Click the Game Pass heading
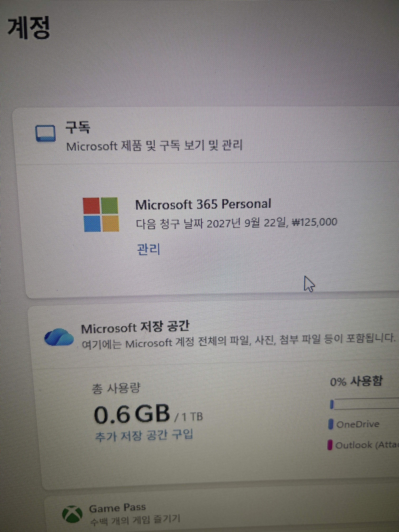Screen dimensions: 399x532 (117, 508)
